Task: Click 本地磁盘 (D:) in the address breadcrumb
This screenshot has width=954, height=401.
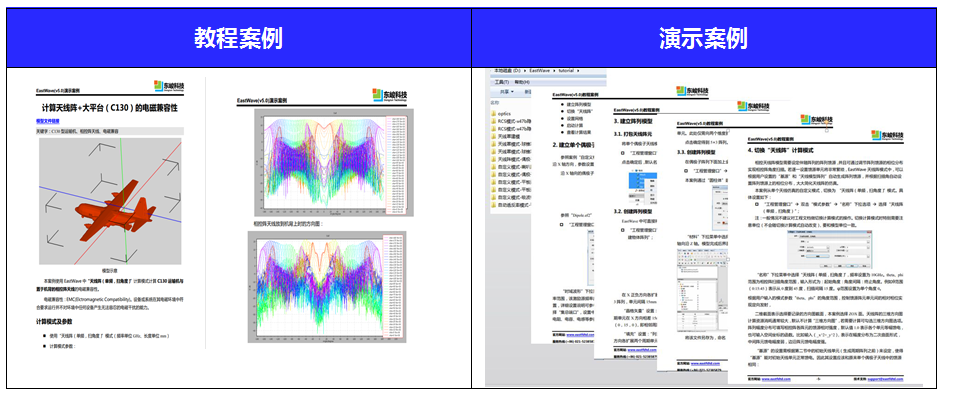Action: tap(506, 71)
